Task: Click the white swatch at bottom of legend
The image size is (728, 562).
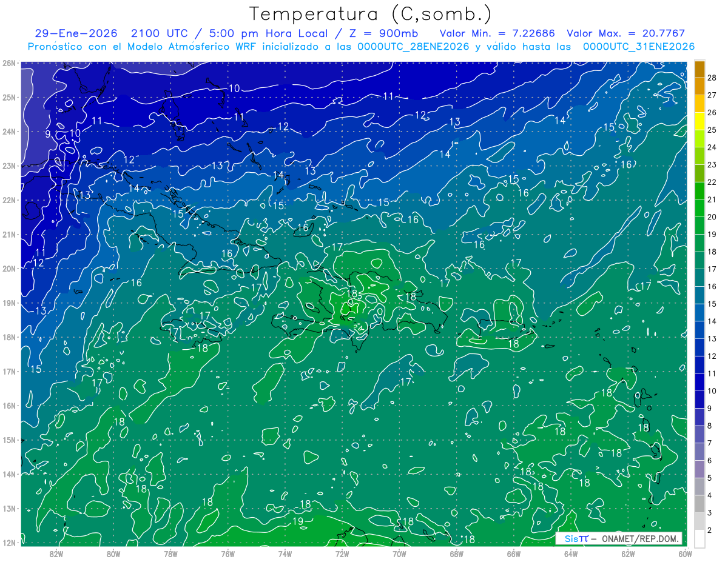Action: click(x=699, y=538)
